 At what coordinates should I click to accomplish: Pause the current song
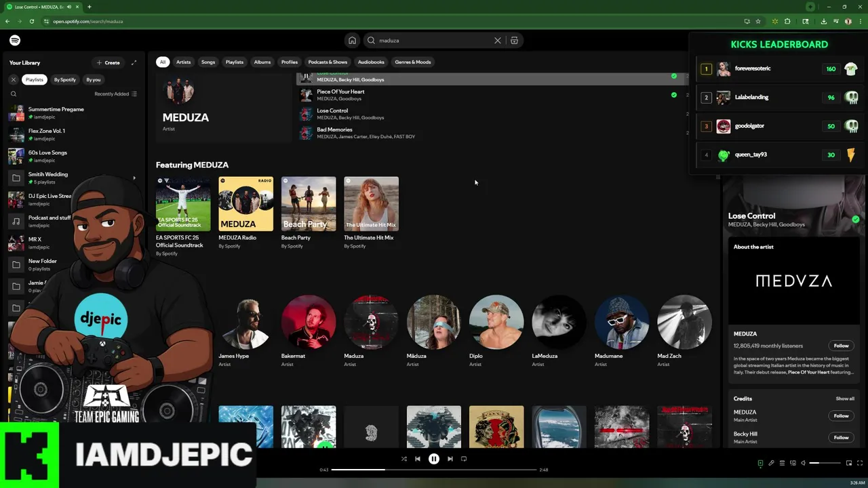pyautogui.click(x=434, y=459)
